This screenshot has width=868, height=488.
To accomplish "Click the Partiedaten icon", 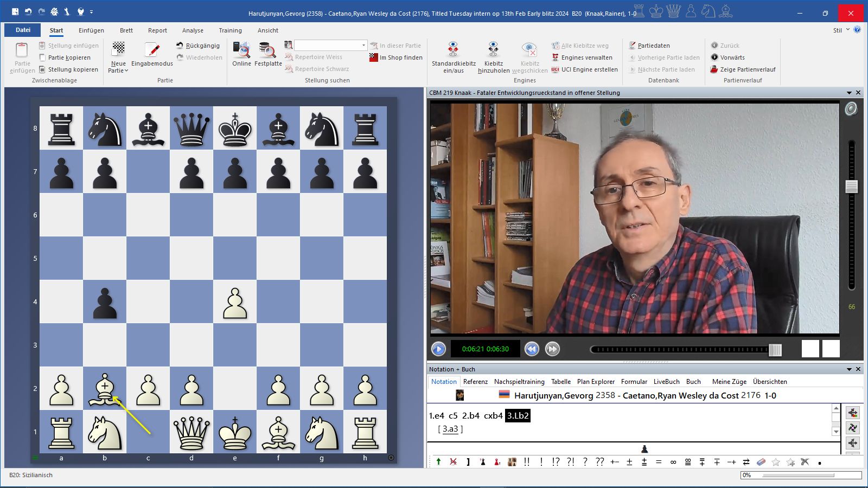I will [633, 46].
